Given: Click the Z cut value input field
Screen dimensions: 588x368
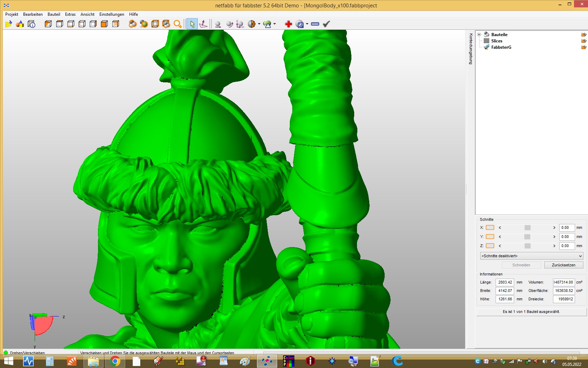Looking at the screenshot, I should click(x=567, y=246).
